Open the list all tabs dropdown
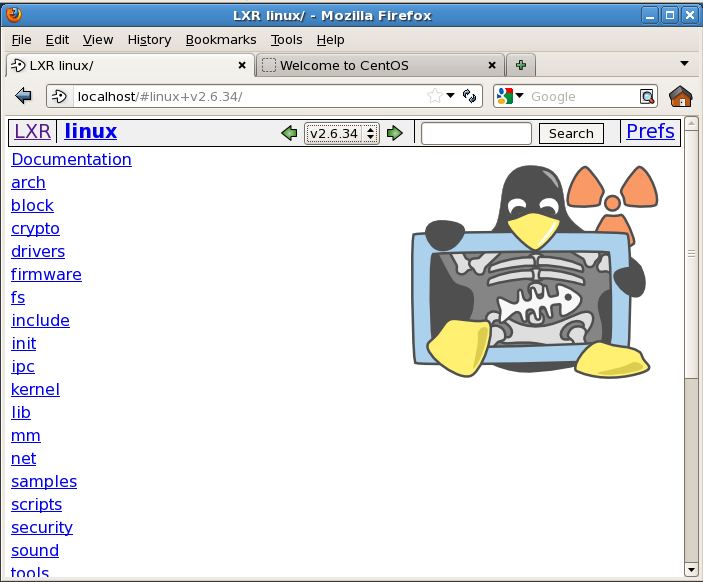 point(684,64)
